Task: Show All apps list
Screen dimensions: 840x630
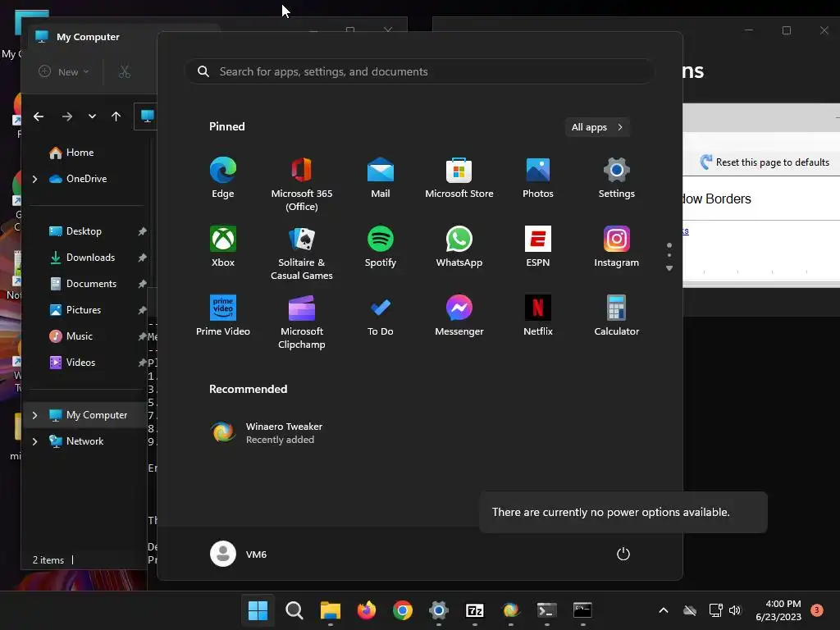Action: [597, 127]
